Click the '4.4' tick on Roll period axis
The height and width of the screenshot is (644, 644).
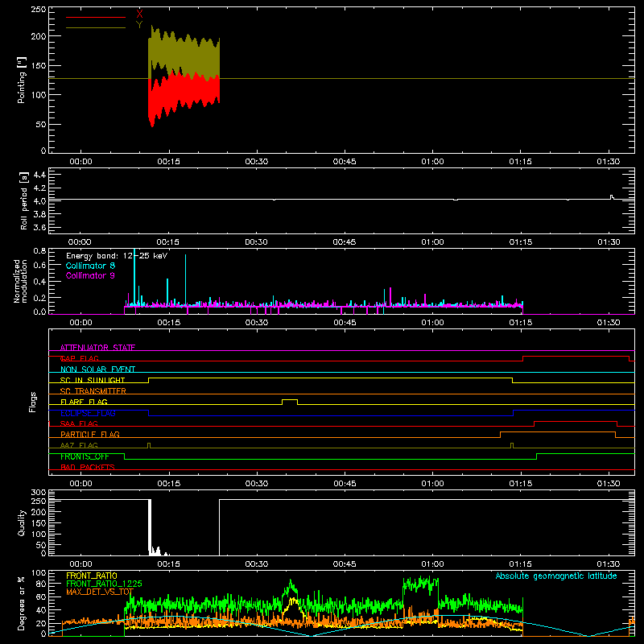(39, 175)
